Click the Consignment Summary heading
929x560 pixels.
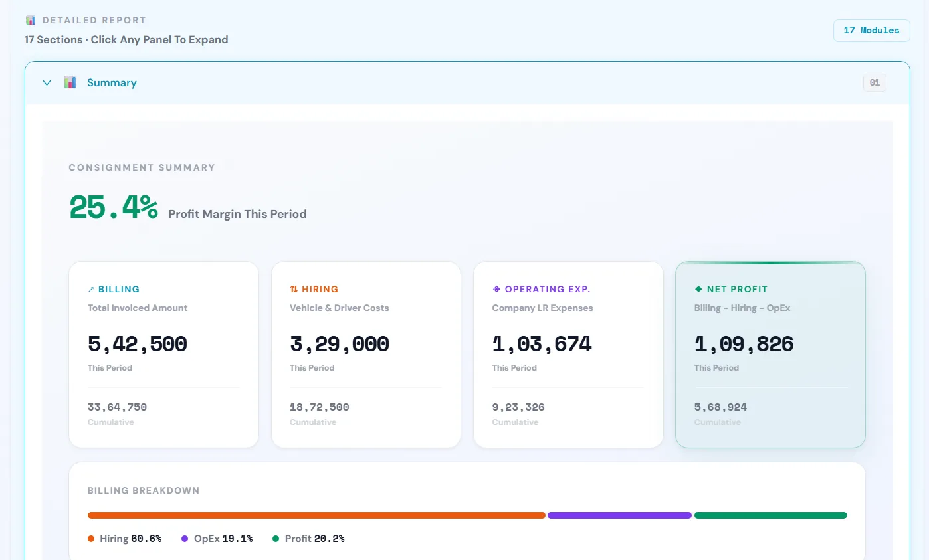click(x=142, y=167)
